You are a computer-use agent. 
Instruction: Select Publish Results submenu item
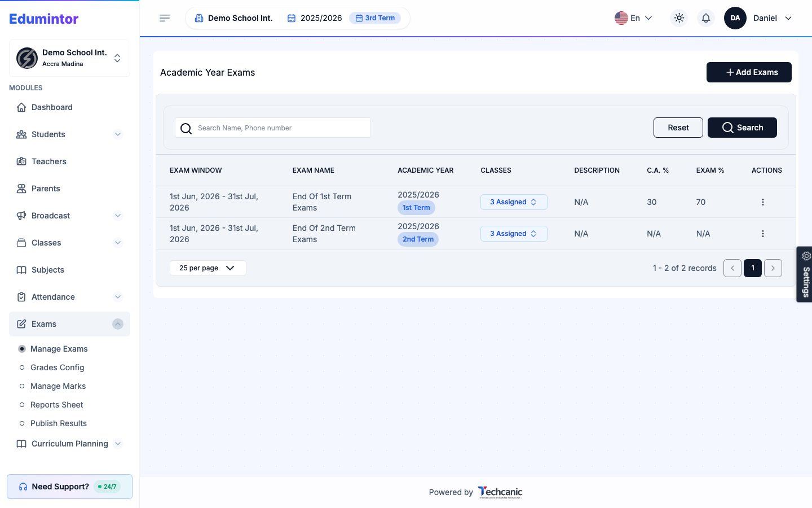click(59, 423)
